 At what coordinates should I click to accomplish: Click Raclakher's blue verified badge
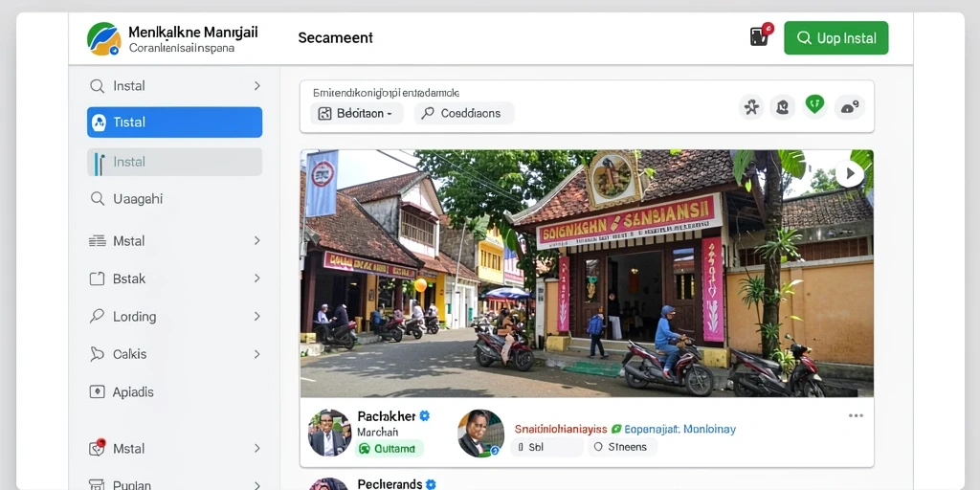point(424,415)
